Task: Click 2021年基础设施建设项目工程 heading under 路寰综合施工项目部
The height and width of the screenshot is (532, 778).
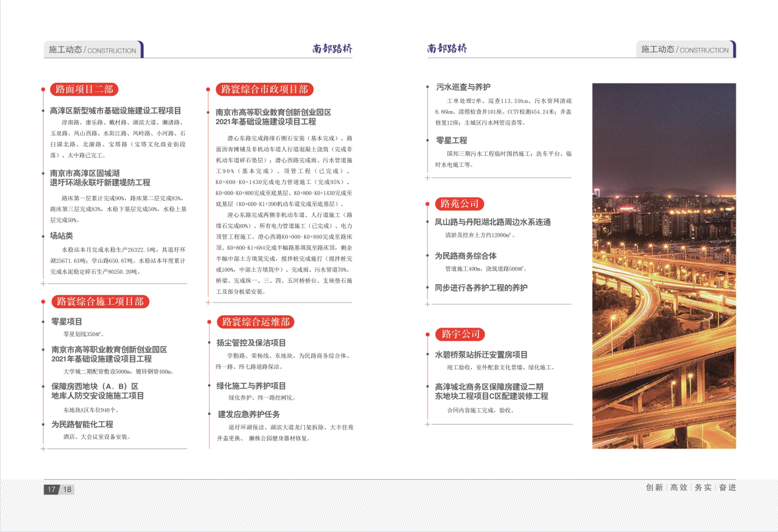Action: pyautogui.click(x=101, y=359)
